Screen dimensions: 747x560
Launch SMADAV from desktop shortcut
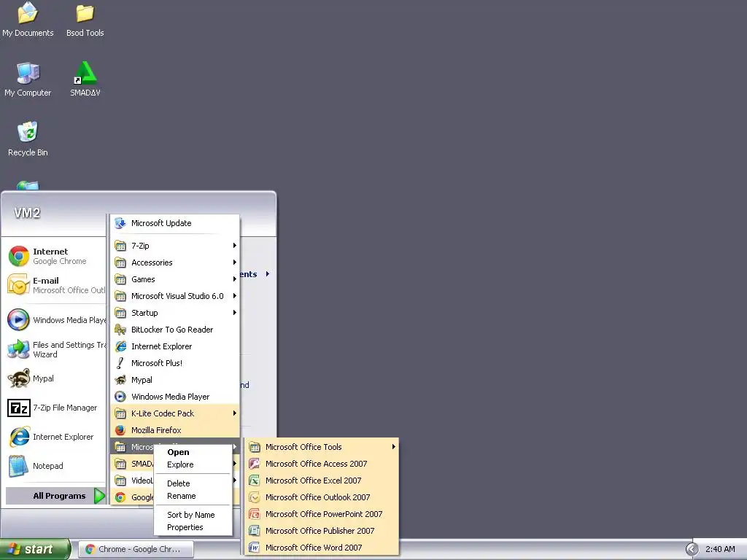(85, 79)
